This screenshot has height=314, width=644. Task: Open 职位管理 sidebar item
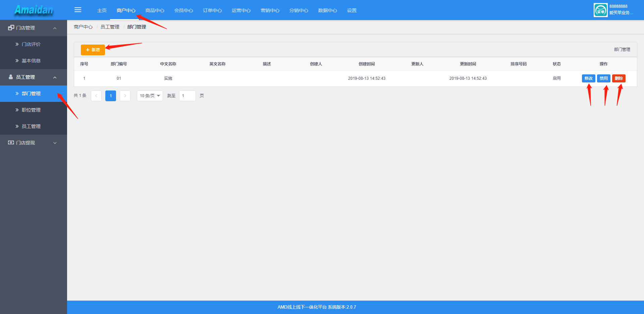[x=34, y=110]
